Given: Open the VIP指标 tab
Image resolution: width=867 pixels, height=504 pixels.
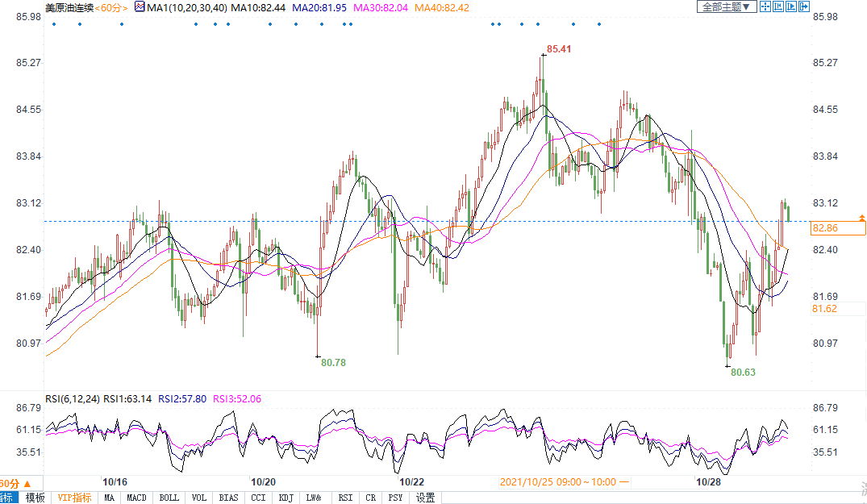Looking at the screenshot, I should click(74, 498).
